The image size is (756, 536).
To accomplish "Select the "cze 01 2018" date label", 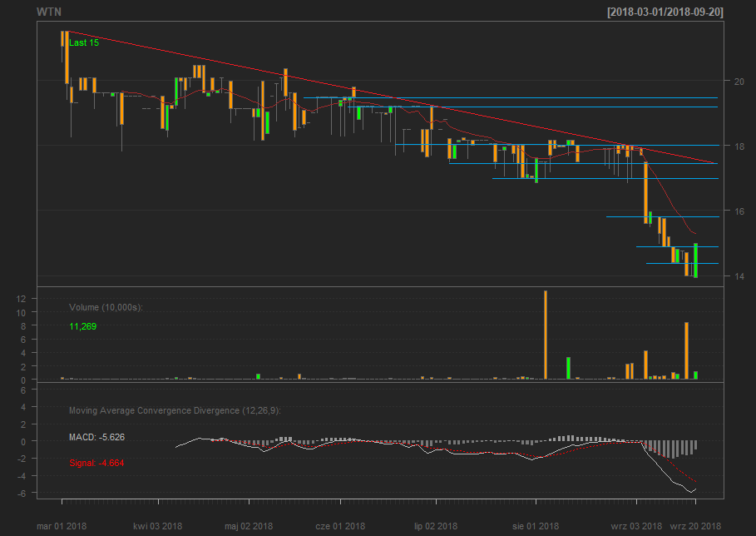I will 340,526.
